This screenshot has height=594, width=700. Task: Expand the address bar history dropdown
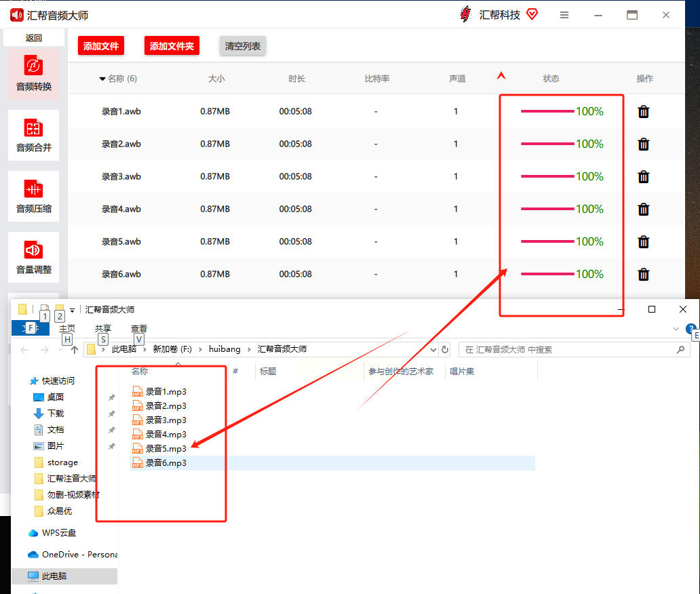pyautogui.click(x=433, y=350)
